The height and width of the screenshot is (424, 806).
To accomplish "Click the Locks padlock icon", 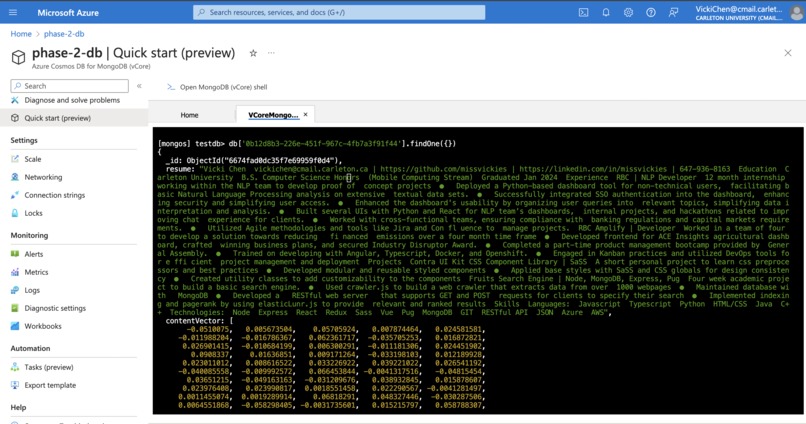I will pos(15,213).
